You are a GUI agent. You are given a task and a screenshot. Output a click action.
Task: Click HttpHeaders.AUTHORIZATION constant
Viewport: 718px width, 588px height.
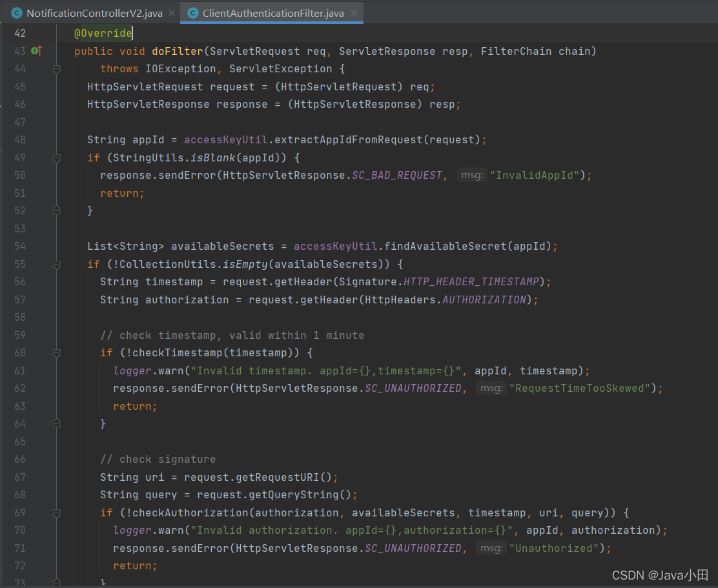point(445,300)
